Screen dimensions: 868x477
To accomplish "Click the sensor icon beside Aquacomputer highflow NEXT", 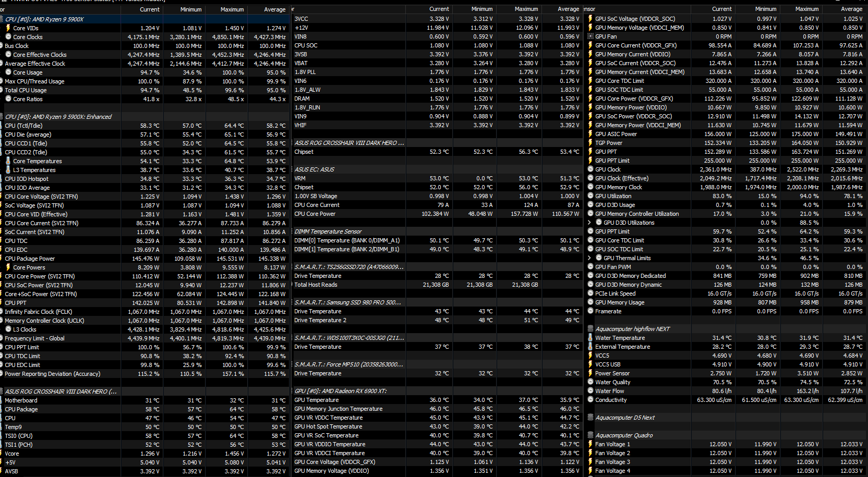I will (590, 329).
